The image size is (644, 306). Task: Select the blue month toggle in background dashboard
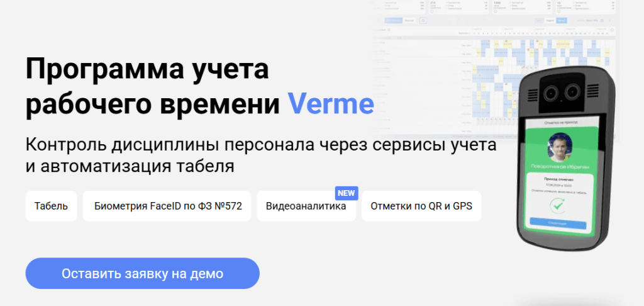(x=561, y=21)
